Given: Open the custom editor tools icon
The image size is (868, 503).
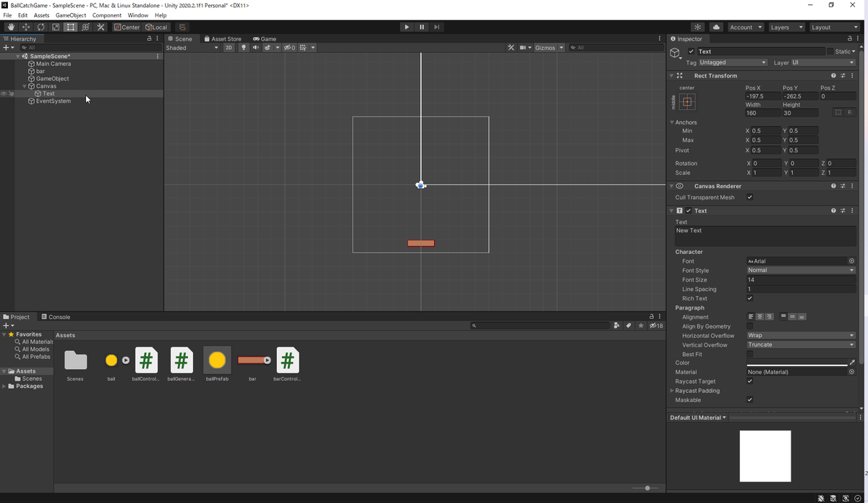Looking at the screenshot, I should (101, 27).
